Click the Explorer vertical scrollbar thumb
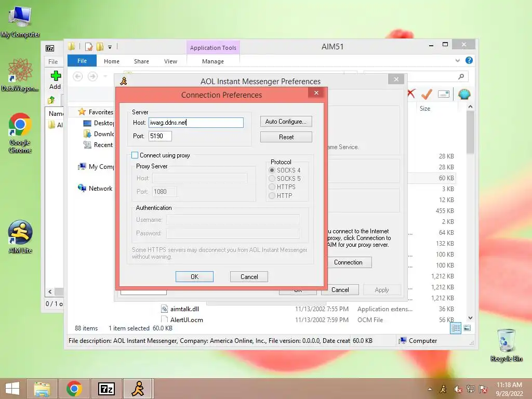The height and width of the screenshot is (399, 532). (470, 132)
